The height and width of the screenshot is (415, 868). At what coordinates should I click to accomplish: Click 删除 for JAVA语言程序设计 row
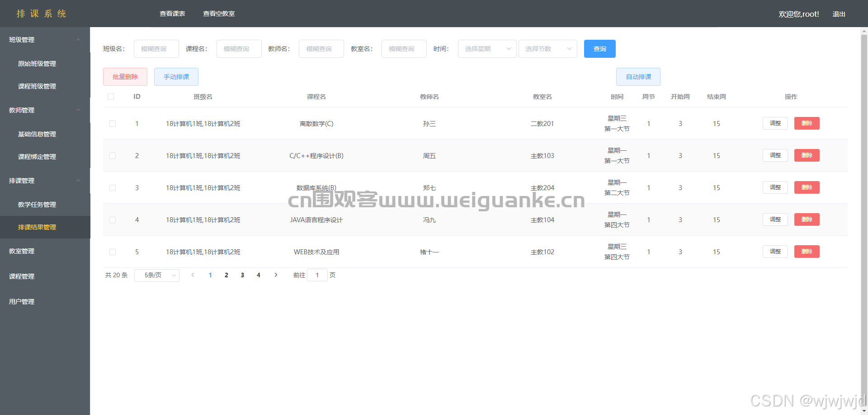click(x=807, y=219)
